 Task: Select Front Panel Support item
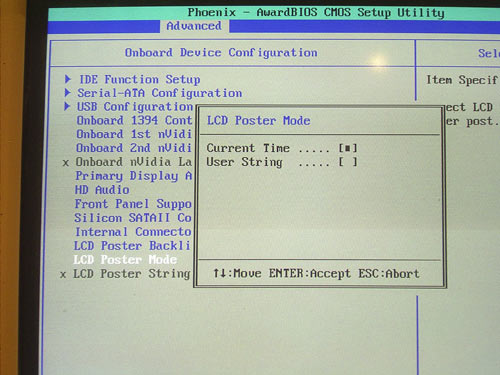tap(133, 204)
